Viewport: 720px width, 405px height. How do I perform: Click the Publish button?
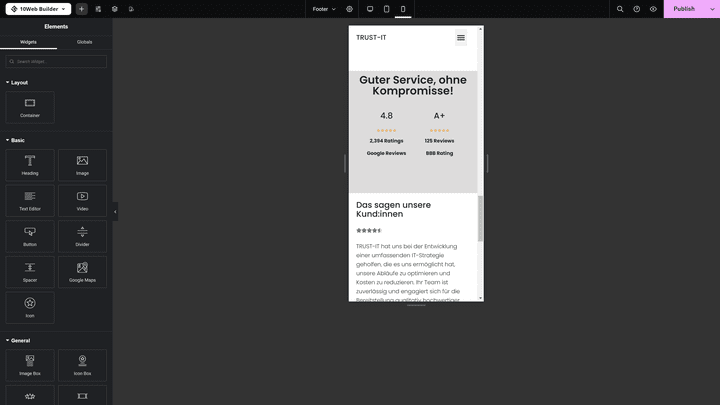pyautogui.click(x=684, y=9)
